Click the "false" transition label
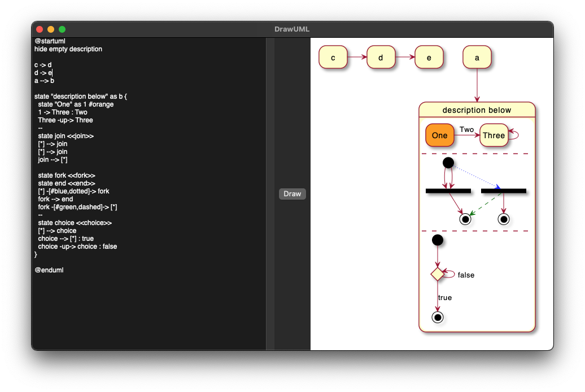This screenshot has height=392, width=585. click(466, 275)
